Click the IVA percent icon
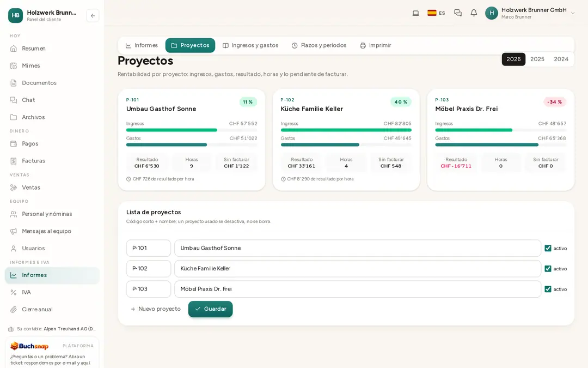The width and height of the screenshot is (588, 368). point(14,292)
